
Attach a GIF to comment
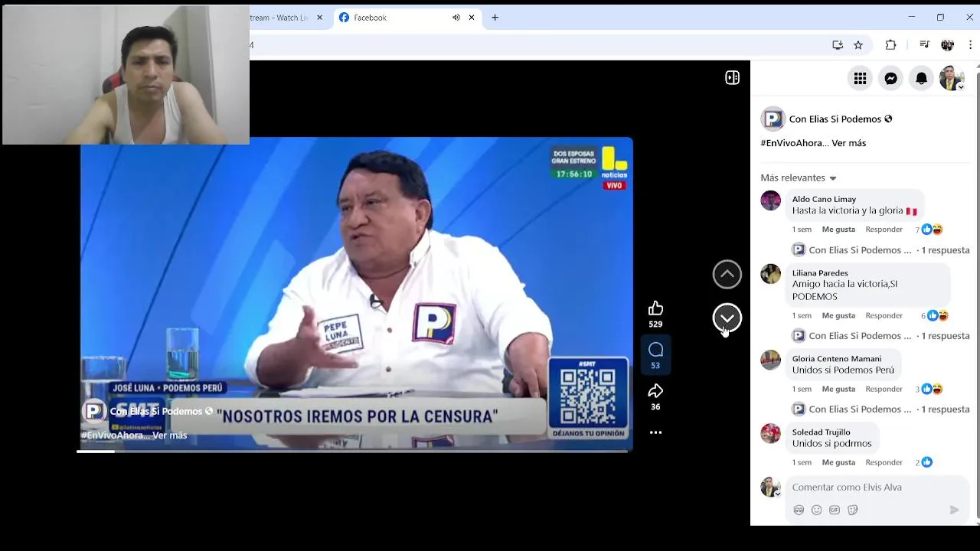835,510
